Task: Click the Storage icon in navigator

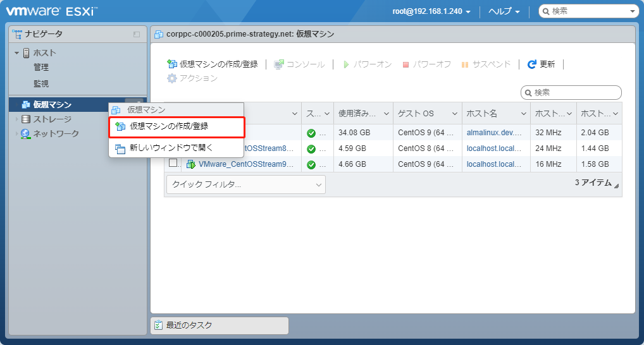Action: coord(25,119)
